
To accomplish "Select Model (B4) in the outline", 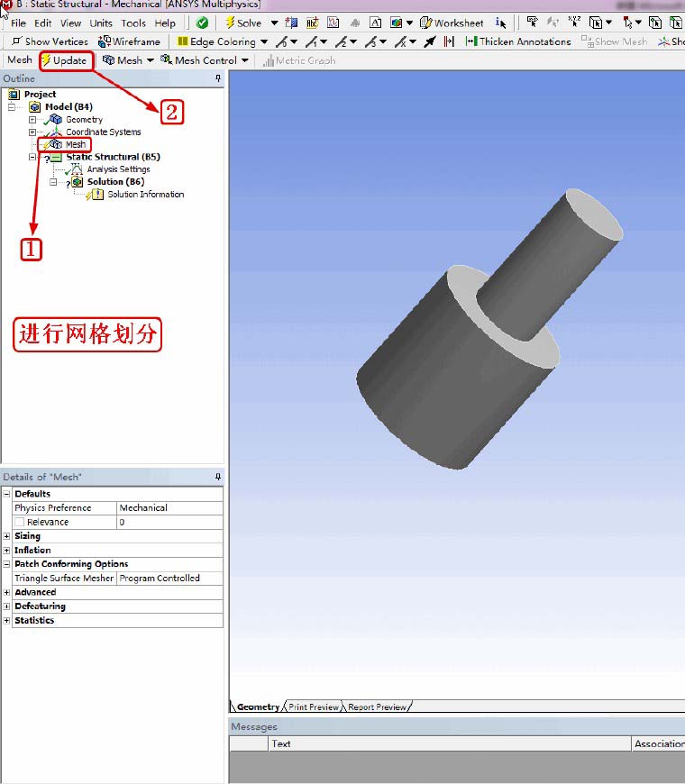I will point(68,106).
